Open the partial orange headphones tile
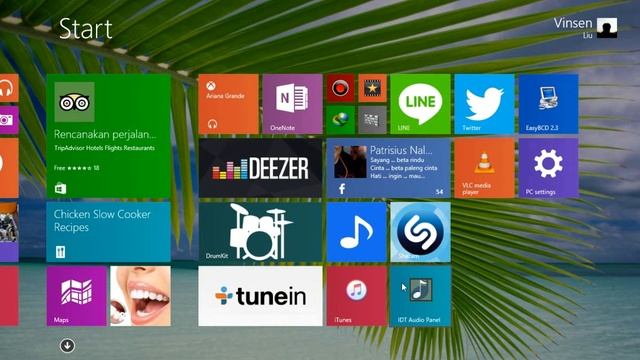 (x=9, y=88)
